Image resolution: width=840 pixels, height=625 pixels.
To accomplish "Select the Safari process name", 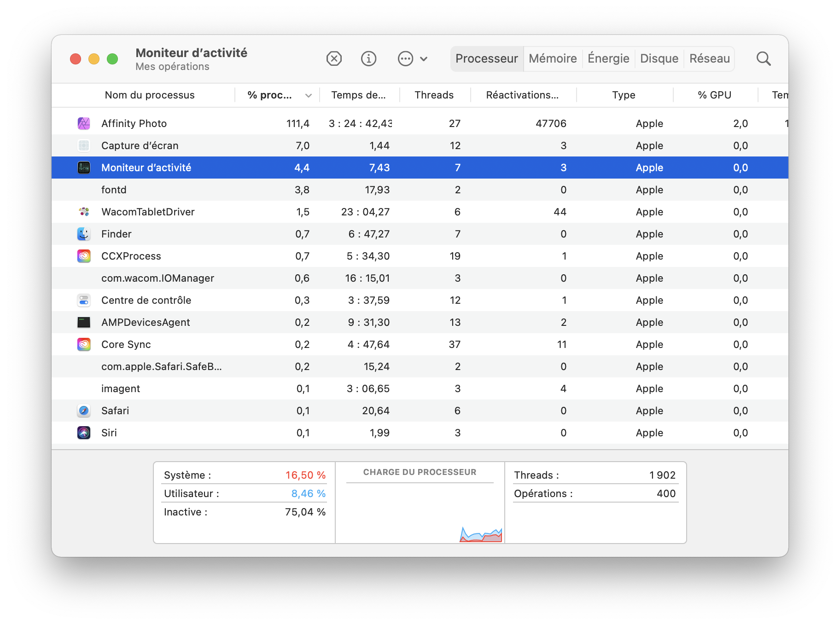I will pyautogui.click(x=115, y=411).
